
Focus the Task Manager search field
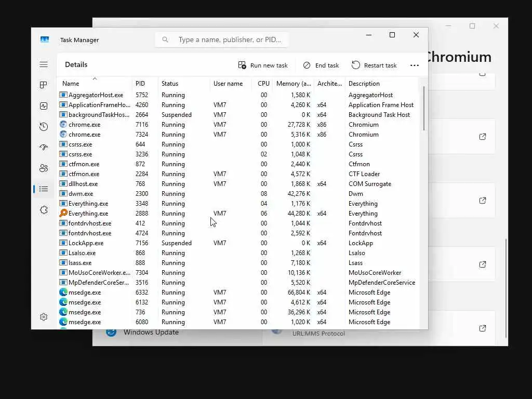pos(222,39)
